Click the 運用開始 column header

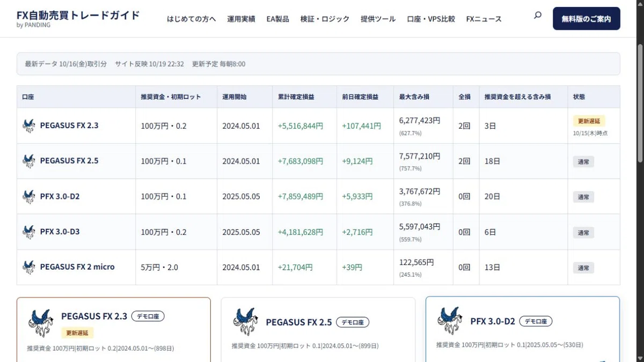point(235,97)
